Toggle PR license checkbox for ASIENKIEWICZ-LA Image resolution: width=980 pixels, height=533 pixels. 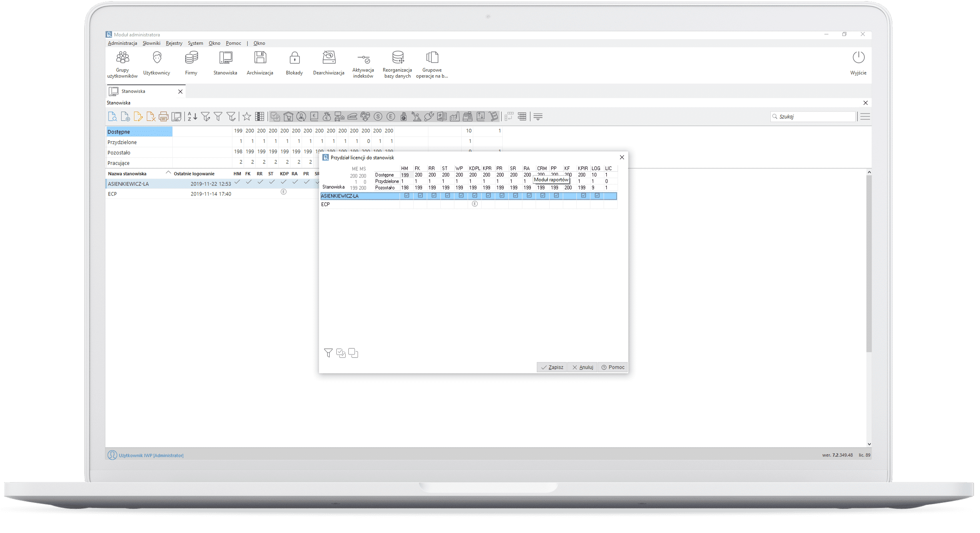502,196
